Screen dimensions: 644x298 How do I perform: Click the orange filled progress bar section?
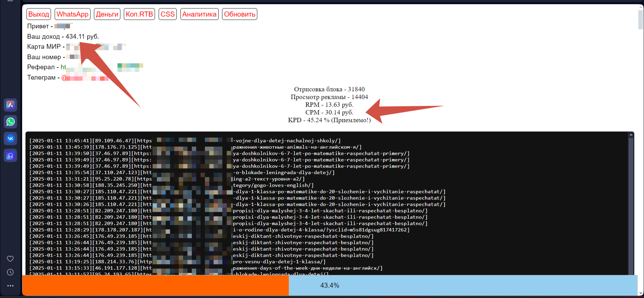tap(155, 285)
